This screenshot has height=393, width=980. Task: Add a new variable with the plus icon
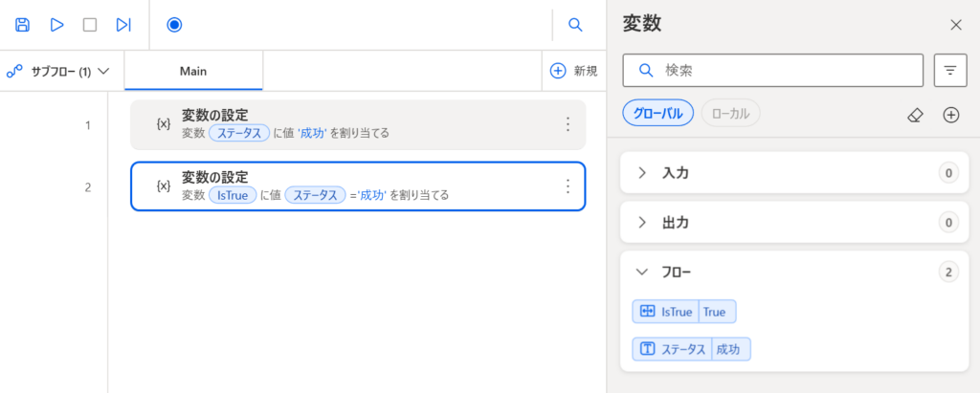(950, 115)
